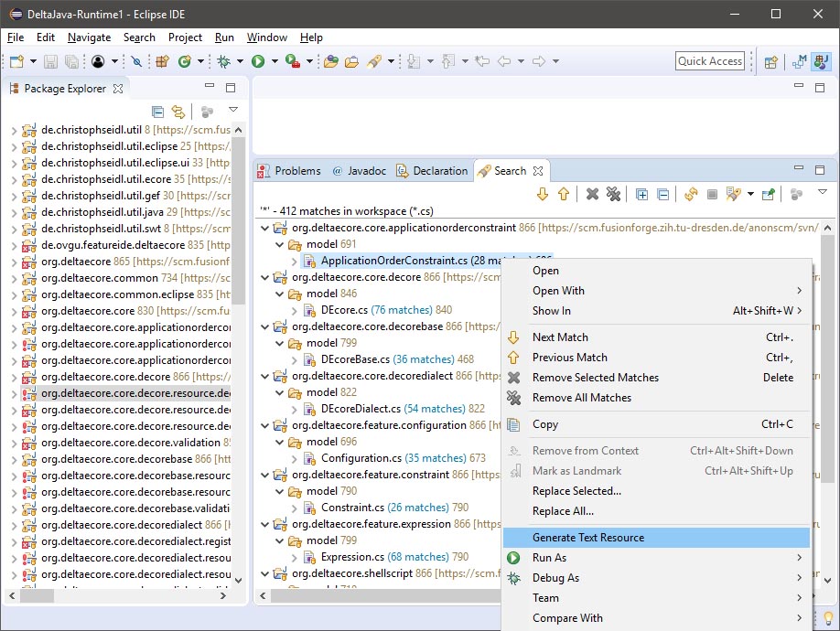Open the Project menu
Viewport: 840px width, 631px height.
pyautogui.click(x=185, y=37)
